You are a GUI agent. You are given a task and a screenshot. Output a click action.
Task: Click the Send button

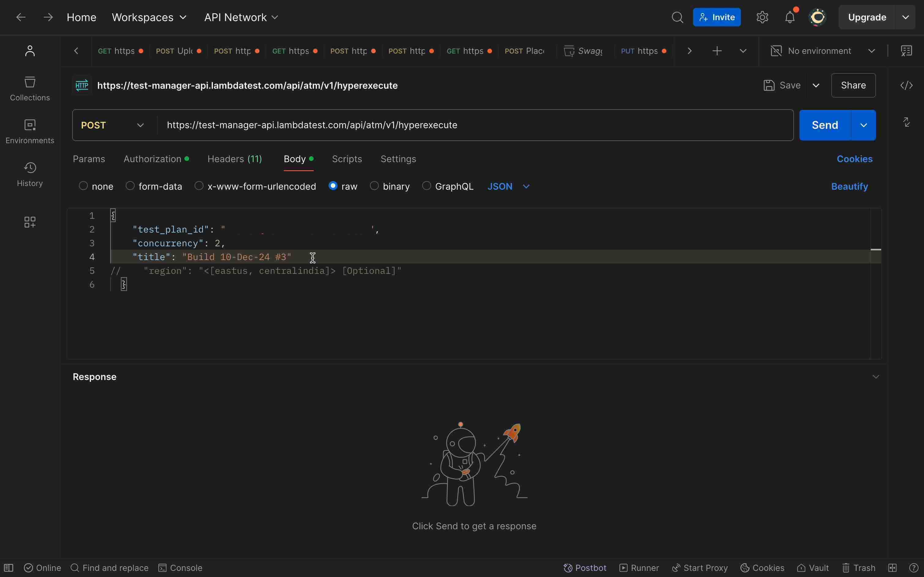(x=825, y=125)
